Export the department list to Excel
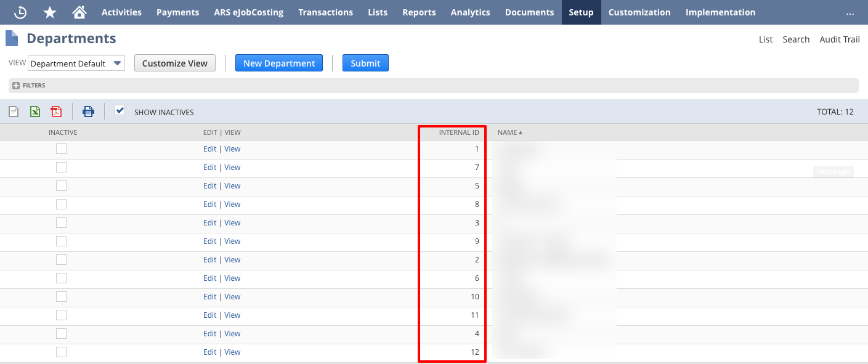This screenshot has height=364, width=868. tap(34, 111)
